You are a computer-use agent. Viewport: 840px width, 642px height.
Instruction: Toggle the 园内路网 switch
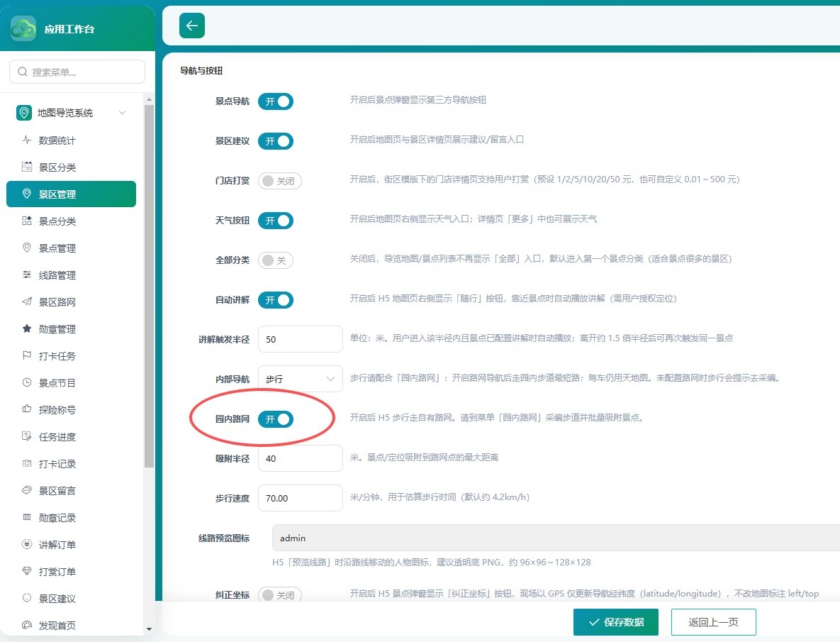pos(275,419)
